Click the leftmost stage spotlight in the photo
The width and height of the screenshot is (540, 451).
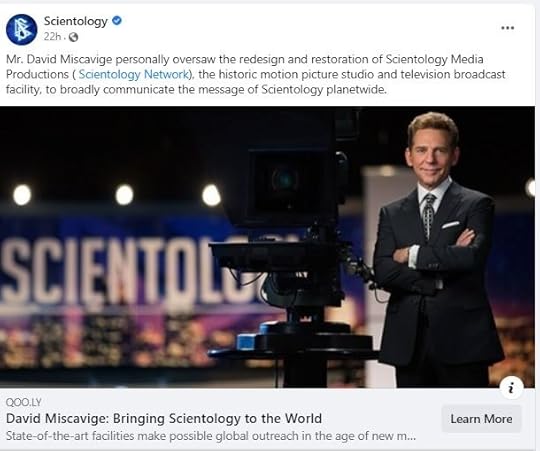point(22,195)
